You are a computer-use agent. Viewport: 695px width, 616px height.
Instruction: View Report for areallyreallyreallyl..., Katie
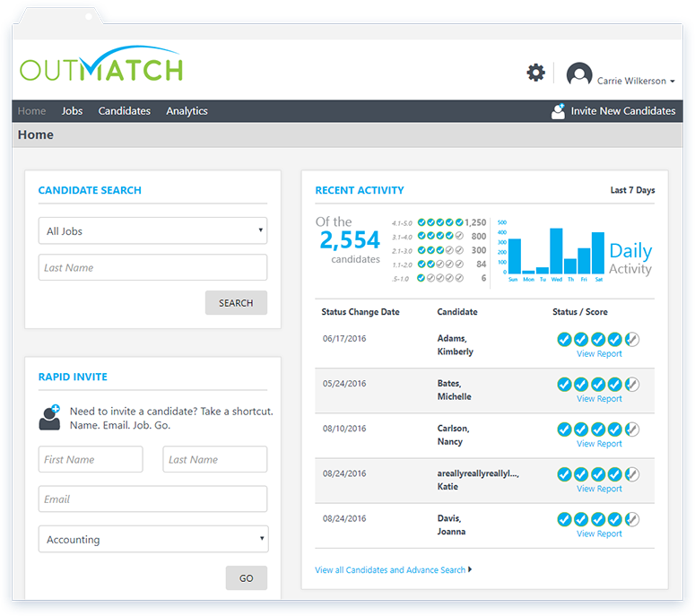coord(599,489)
